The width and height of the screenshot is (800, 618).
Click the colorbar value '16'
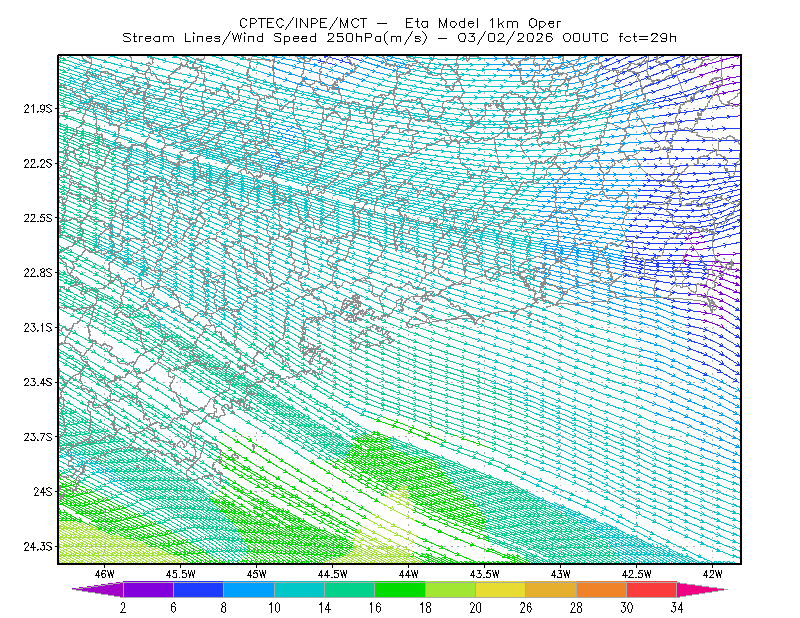[x=375, y=608]
